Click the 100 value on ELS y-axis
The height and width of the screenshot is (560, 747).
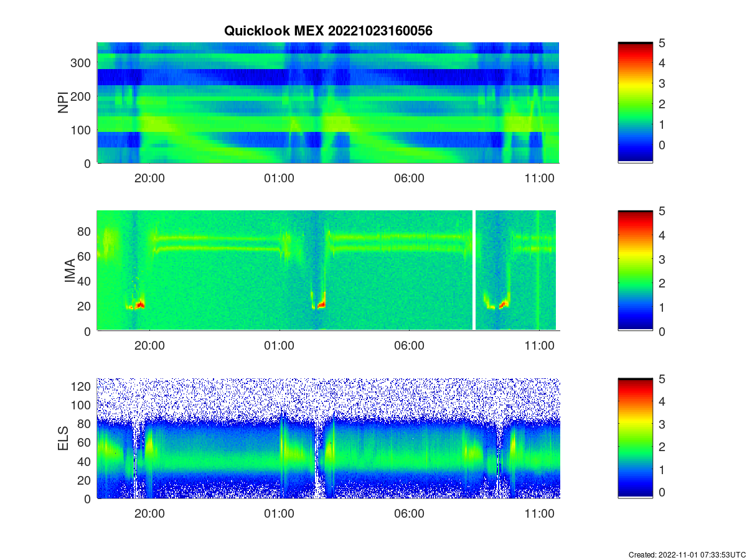(82, 405)
